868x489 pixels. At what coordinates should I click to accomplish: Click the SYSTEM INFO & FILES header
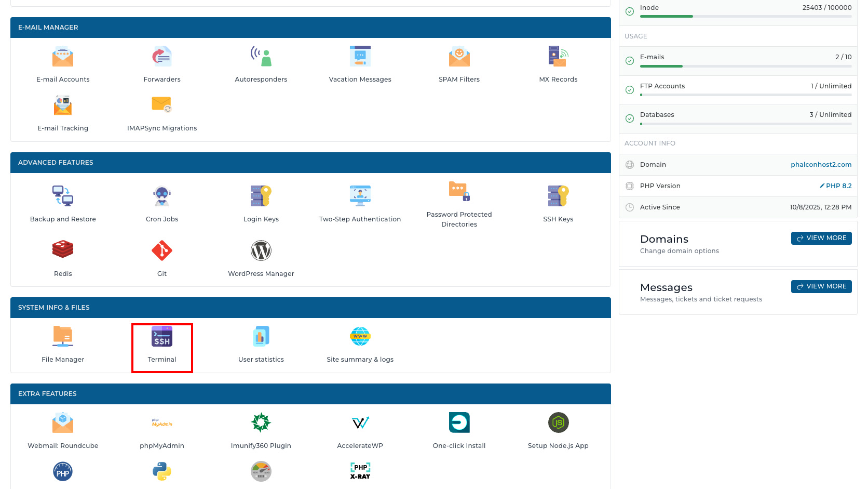coord(310,308)
